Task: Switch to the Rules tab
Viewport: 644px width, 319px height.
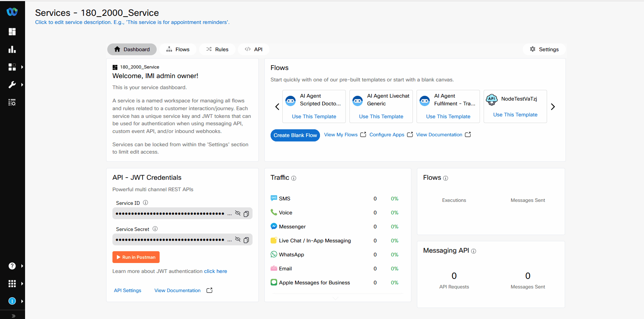Action: tap(217, 49)
